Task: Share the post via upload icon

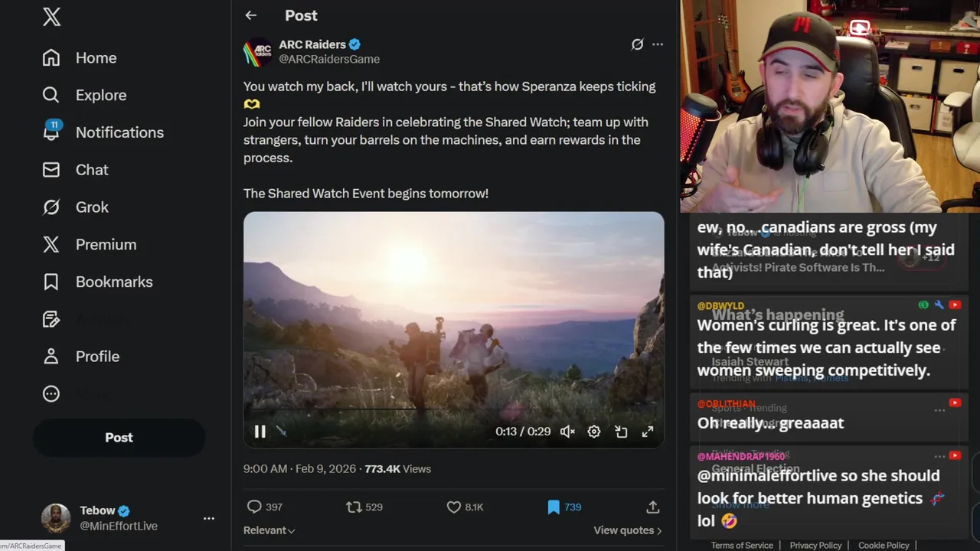Action: pyautogui.click(x=652, y=507)
